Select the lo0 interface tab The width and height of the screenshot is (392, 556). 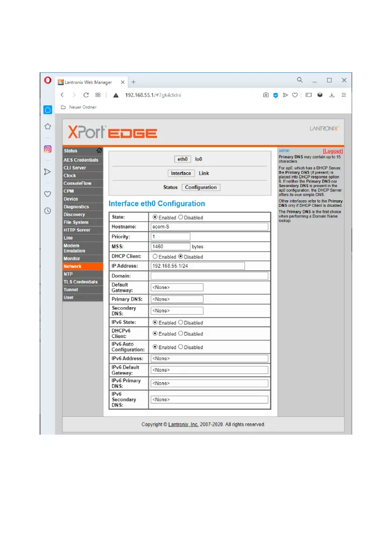pos(198,159)
